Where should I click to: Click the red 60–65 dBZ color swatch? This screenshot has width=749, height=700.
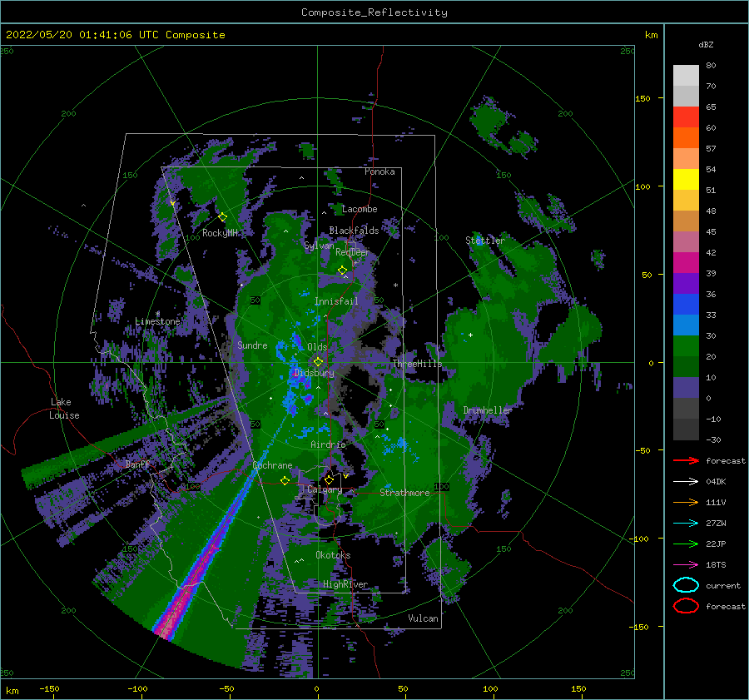pyautogui.click(x=686, y=117)
